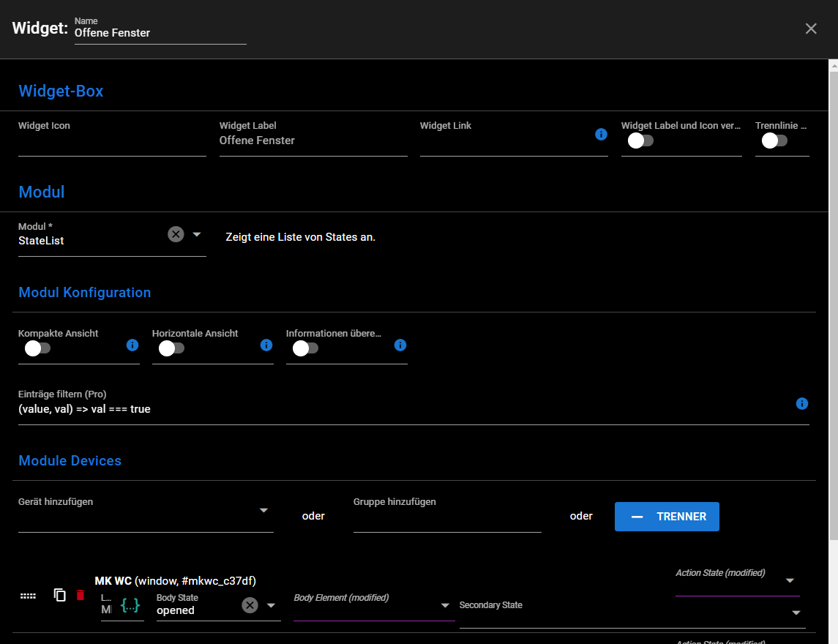Close the widget dialog with X icon

coord(811,29)
